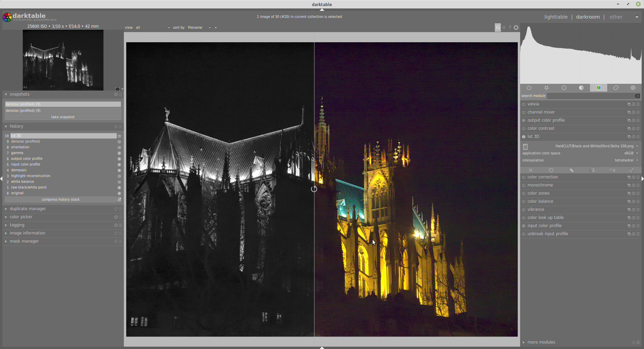Screen dimensions: 644x349
Task: Select the highlighted denoise (profiled) (9) snapshot
Action: [63, 104]
